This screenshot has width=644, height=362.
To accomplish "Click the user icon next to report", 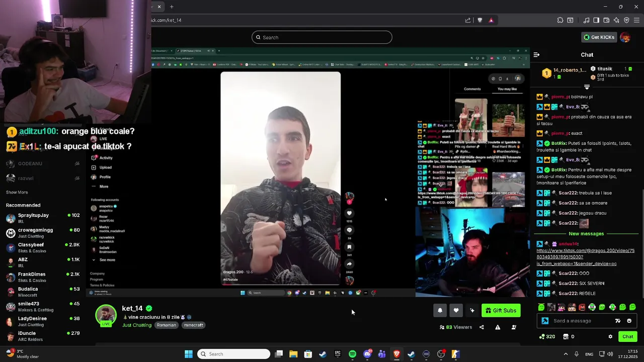I will tap(514, 327).
